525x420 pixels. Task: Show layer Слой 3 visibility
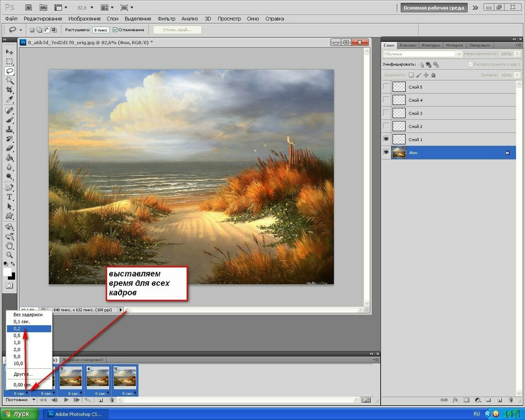(x=386, y=113)
